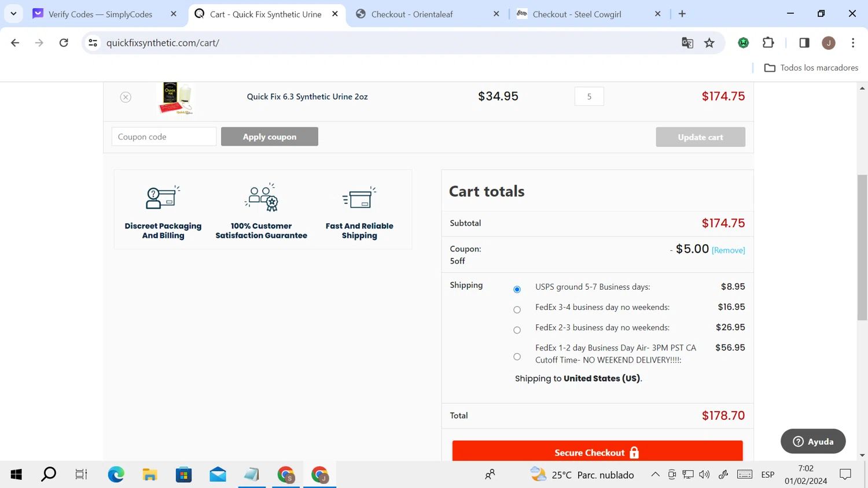This screenshot has width=868, height=488.
Task: Select FedEx 2-3 business day shipping
Action: coord(517,330)
